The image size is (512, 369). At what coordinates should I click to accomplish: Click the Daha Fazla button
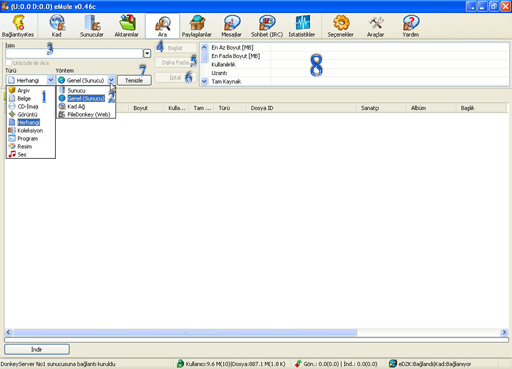(175, 63)
